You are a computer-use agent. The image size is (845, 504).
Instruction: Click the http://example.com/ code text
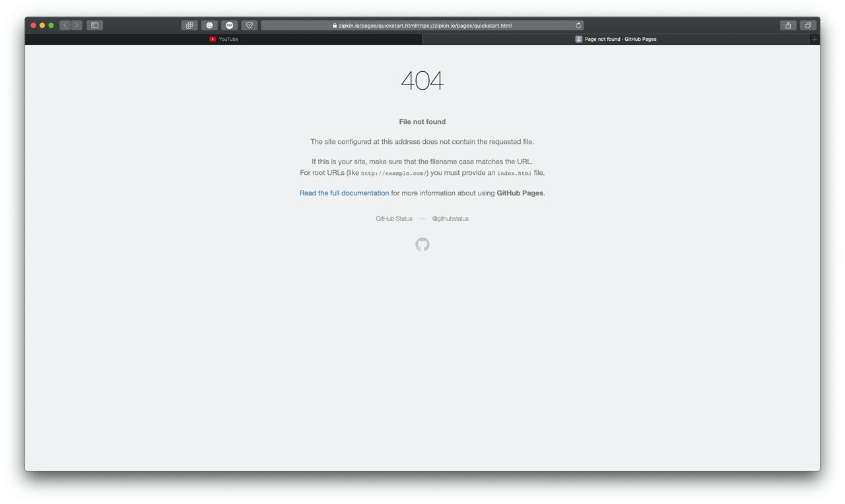click(393, 173)
